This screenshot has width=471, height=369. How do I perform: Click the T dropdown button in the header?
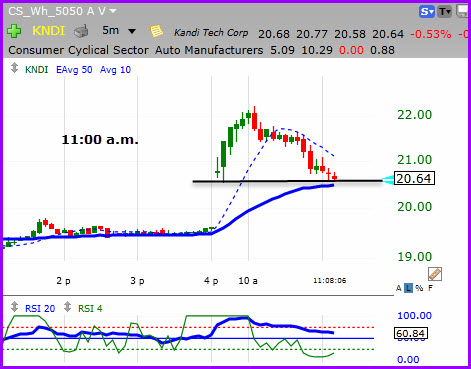coord(444,12)
